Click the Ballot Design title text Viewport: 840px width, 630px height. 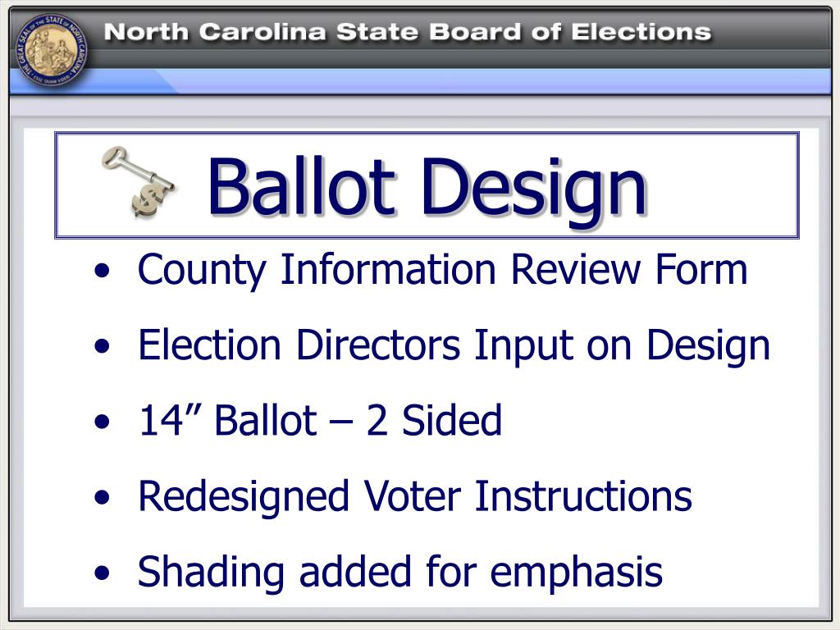click(427, 189)
